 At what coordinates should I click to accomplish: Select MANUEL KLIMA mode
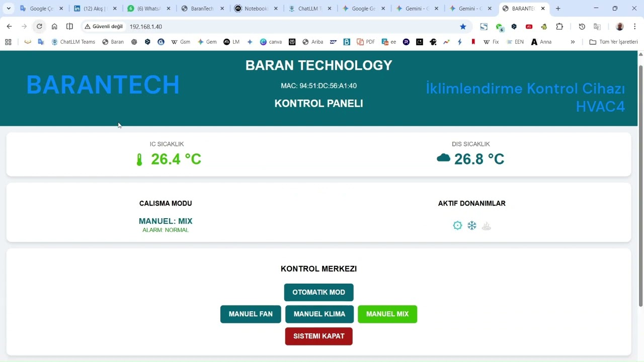tap(319, 314)
